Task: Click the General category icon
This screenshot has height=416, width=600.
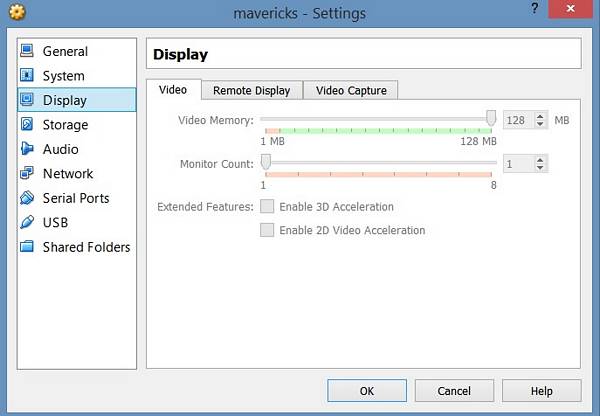Action: click(27, 51)
